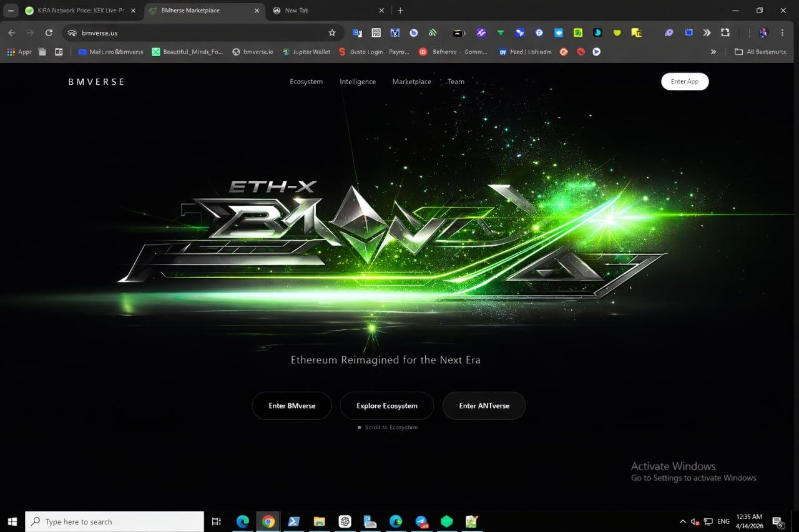Screen dimensions: 799x532
Task: Open the All Bookmarks folder
Action: [x=760, y=52]
